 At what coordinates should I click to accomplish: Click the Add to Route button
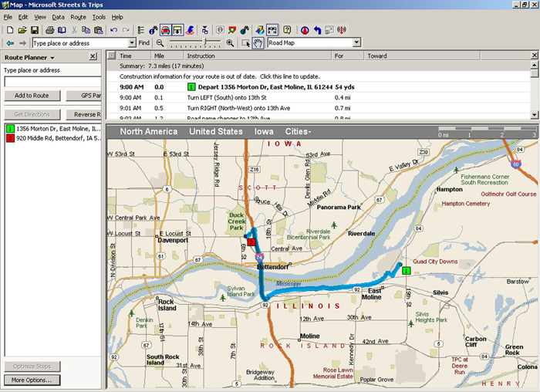pos(32,96)
